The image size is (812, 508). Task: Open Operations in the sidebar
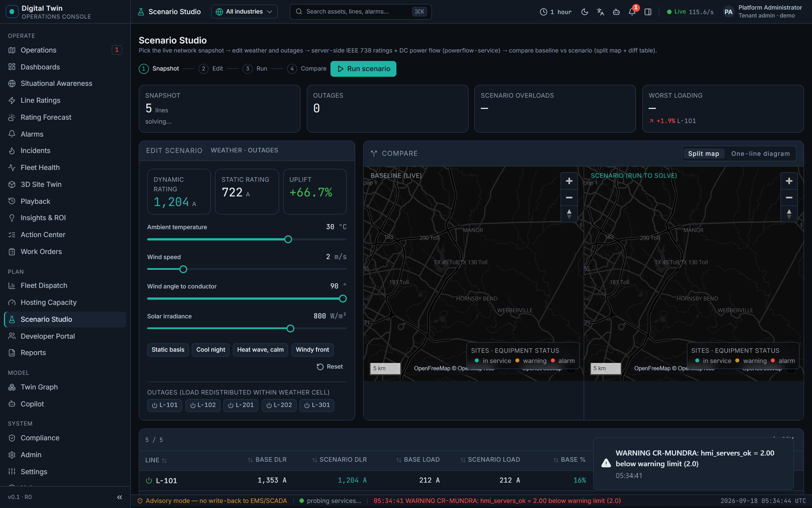65,50
